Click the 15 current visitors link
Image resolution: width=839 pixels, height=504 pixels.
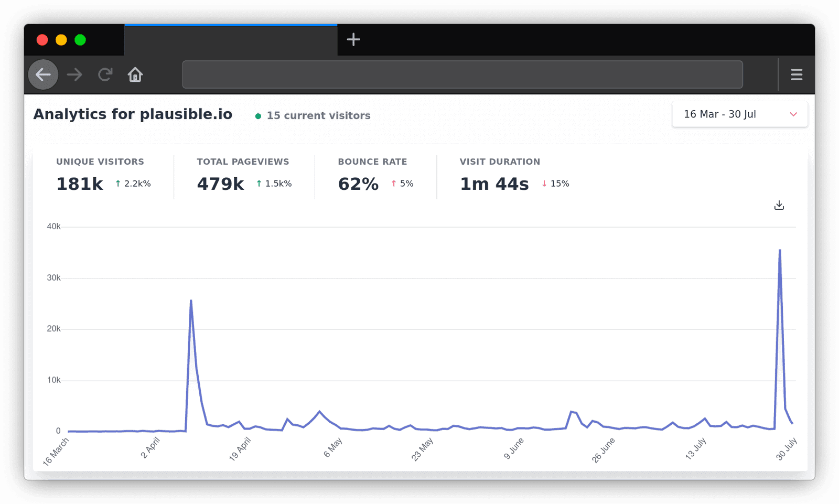318,116
